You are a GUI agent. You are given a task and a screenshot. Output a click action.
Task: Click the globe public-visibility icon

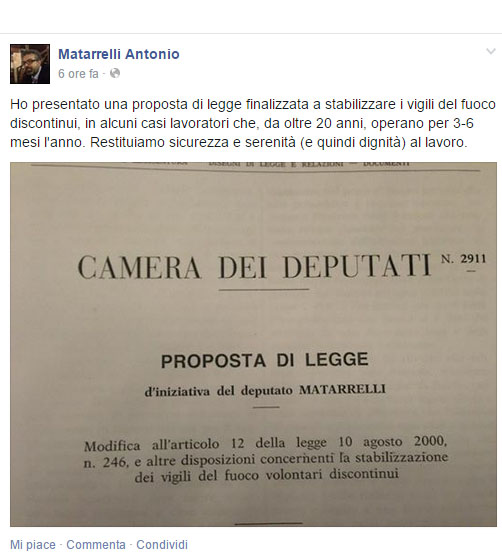115,73
